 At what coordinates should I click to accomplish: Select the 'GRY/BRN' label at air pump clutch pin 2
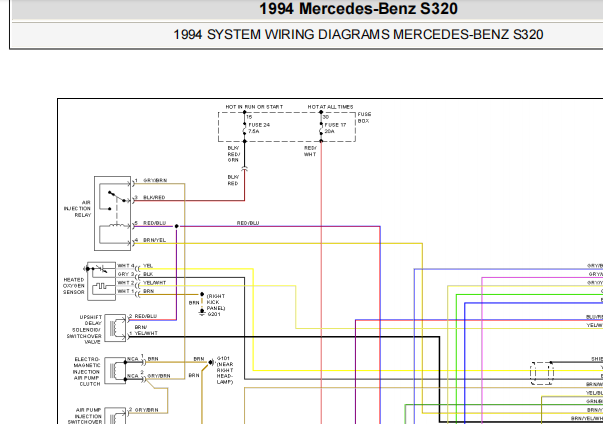pyautogui.click(x=159, y=376)
